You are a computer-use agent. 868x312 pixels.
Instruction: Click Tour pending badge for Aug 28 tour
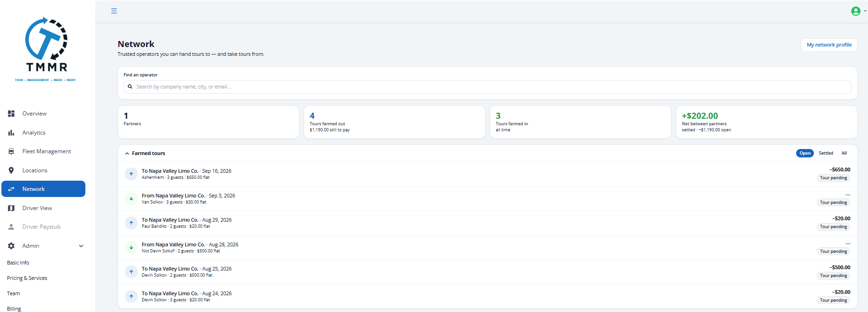coord(833,251)
